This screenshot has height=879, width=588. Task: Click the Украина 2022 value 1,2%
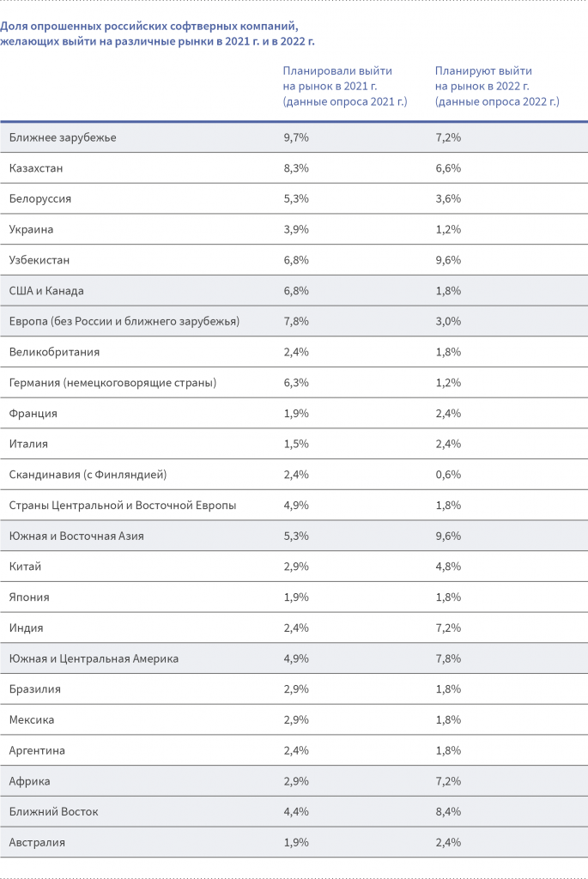448,229
